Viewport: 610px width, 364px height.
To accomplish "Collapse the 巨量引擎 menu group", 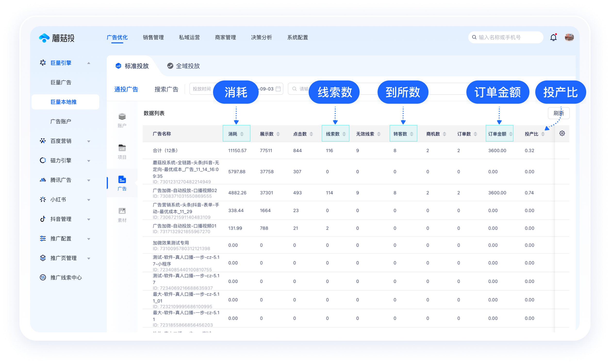I will pyautogui.click(x=89, y=63).
